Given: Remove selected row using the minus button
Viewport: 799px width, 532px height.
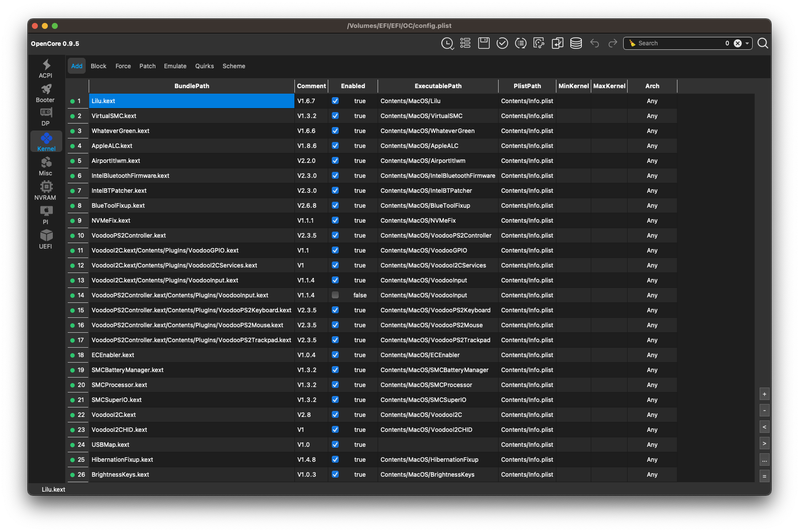Looking at the screenshot, I should point(764,410).
